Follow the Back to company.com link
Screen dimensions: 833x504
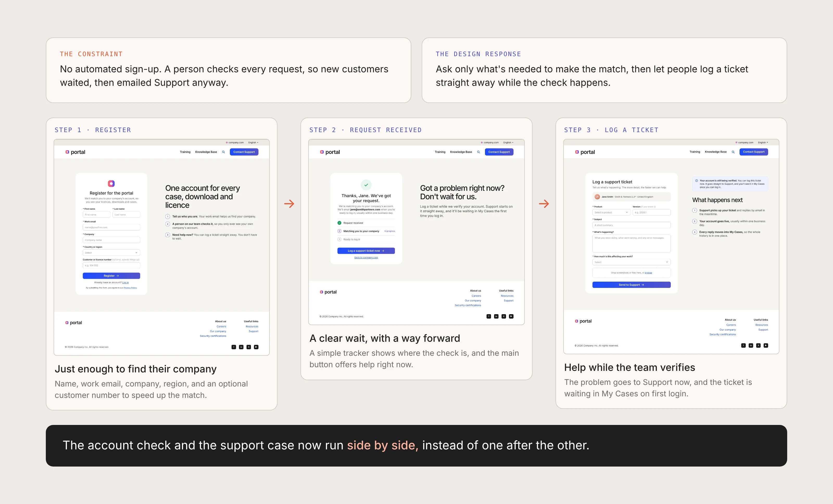coord(366,257)
